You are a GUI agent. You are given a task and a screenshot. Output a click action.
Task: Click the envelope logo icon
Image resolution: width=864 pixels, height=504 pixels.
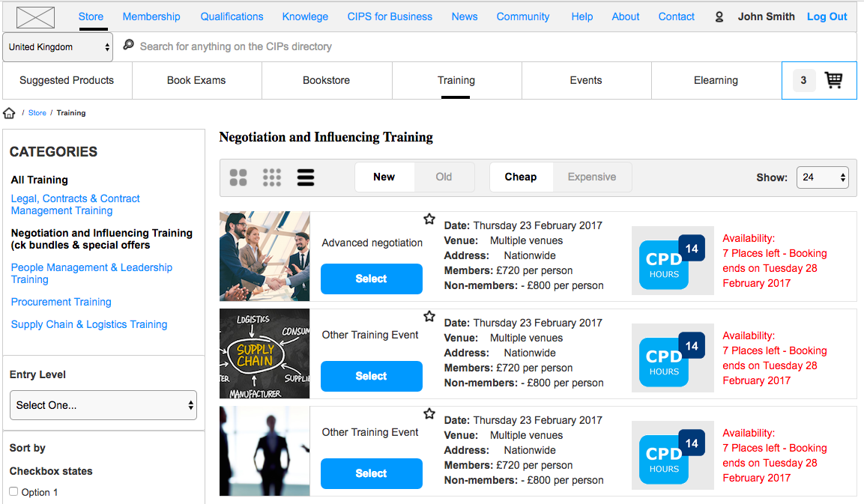pyautogui.click(x=35, y=18)
